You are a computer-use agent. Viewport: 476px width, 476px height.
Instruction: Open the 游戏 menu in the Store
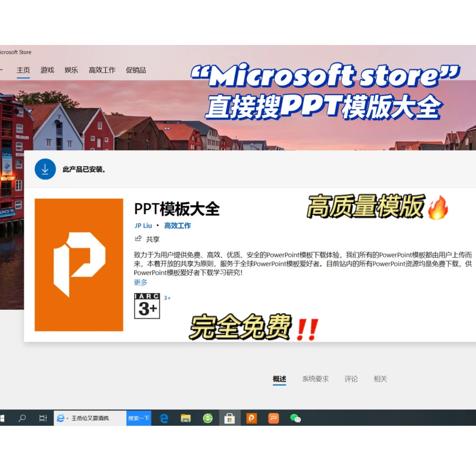[47, 70]
